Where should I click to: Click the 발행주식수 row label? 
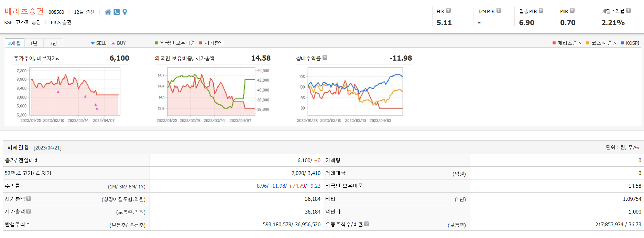point(18,225)
